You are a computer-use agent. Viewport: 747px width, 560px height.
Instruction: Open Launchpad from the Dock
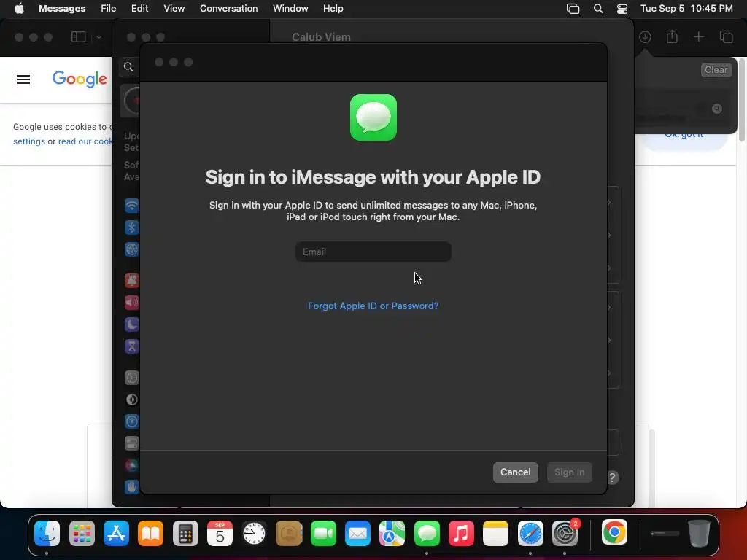82,533
